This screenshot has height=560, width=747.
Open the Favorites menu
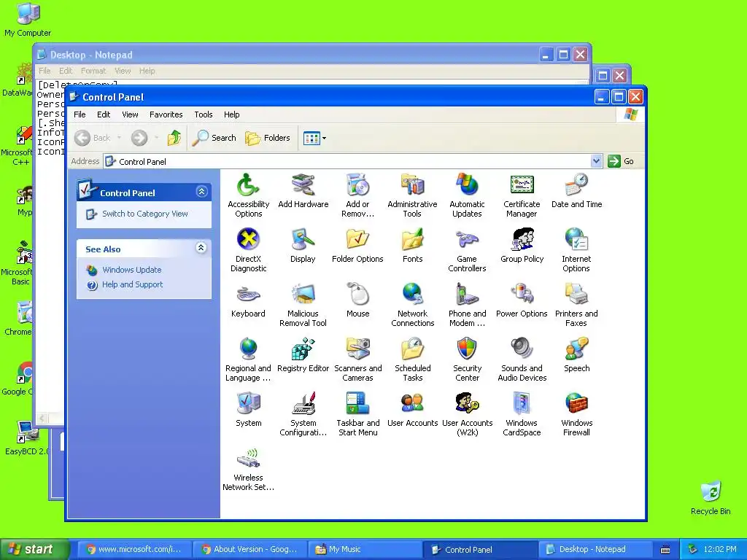pyautogui.click(x=166, y=114)
